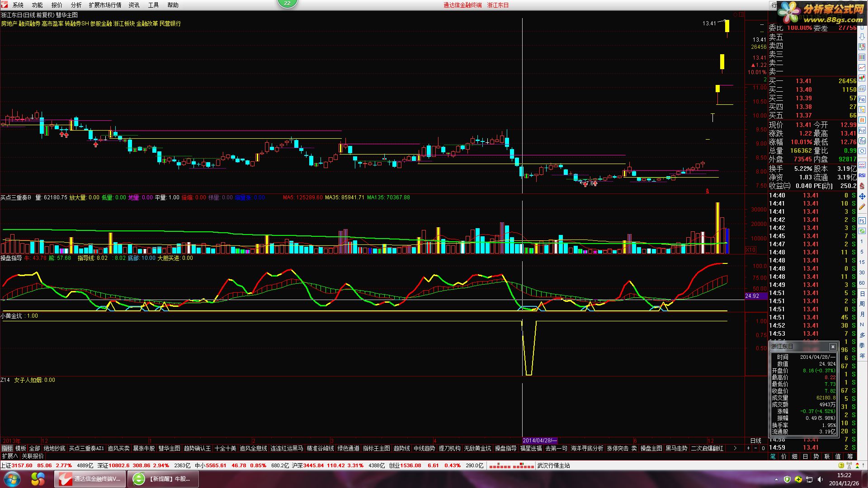This screenshot has width=868, height=488.
Task: Select the monthly (月) period
Action: pos(862,314)
